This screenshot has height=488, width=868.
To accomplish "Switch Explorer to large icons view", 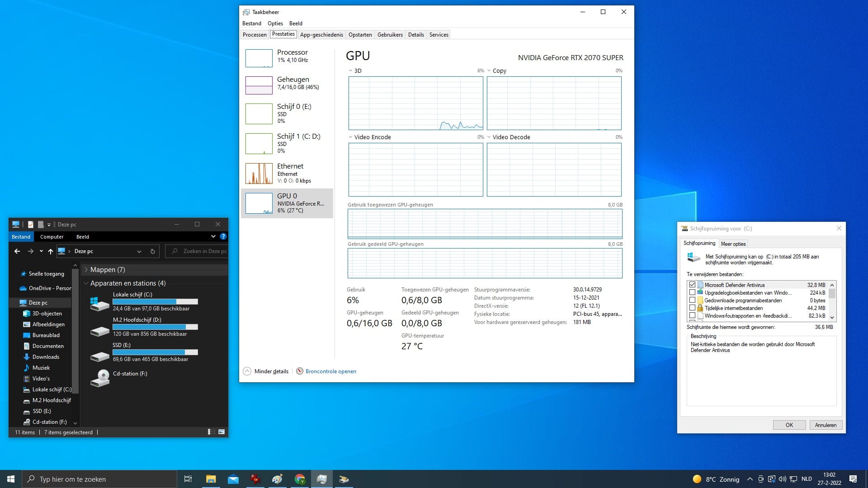I will [x=222, y=432].
